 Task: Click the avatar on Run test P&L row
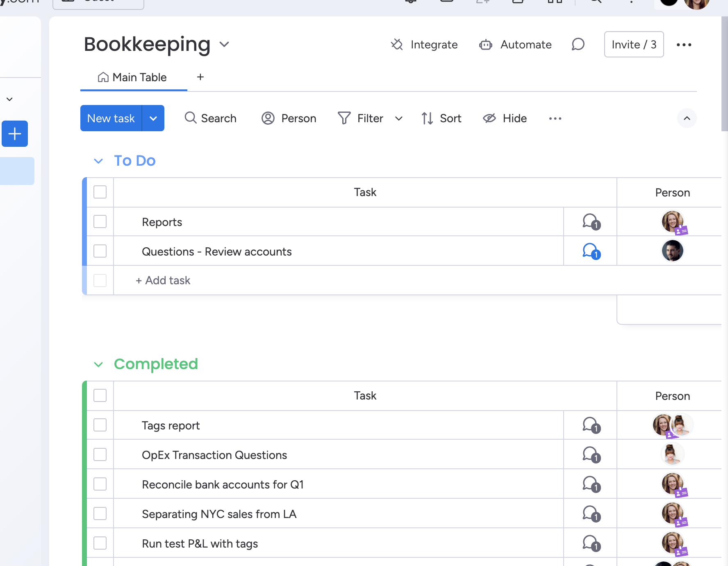point(673,543)
